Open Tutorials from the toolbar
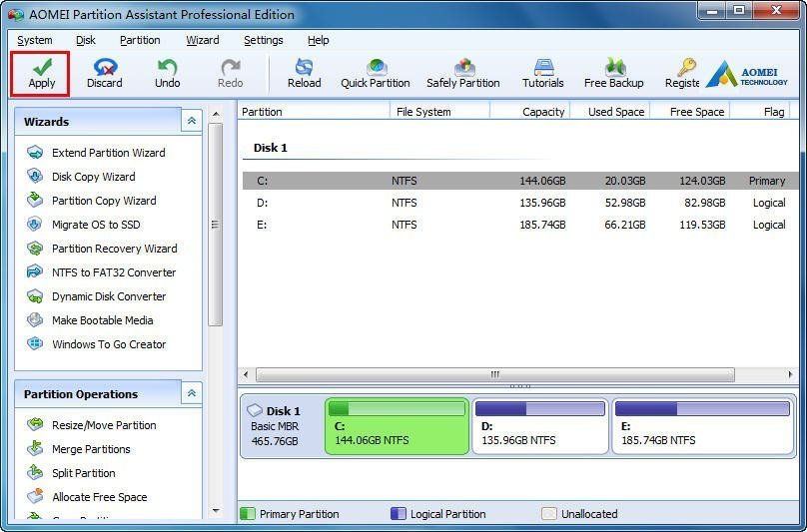807x532 pixels. coord(543,74)
